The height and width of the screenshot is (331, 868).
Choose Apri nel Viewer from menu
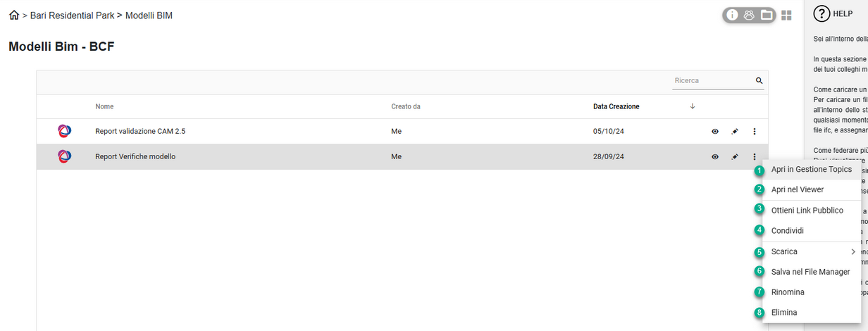pos(797,189)
